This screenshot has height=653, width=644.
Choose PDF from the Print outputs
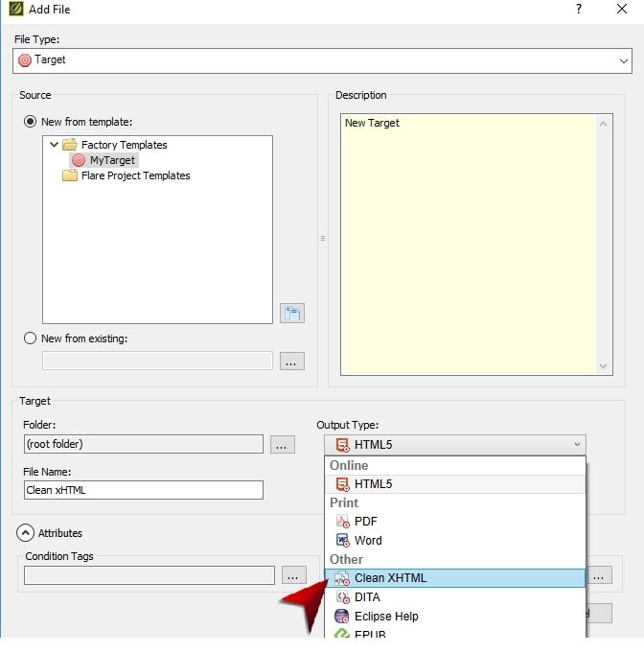point(455,521)
